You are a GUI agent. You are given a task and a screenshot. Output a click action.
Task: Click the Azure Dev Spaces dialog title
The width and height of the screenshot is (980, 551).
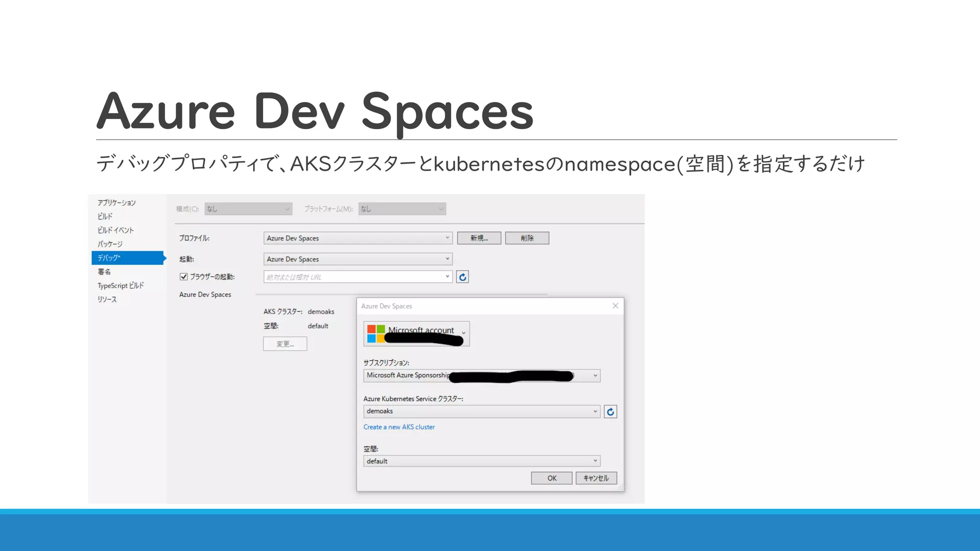point(387,306)
